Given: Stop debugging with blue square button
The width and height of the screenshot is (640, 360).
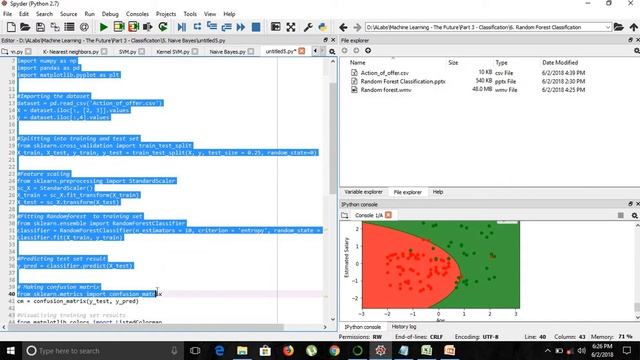Looking at the screenshot, I should (x=256, y=27).
